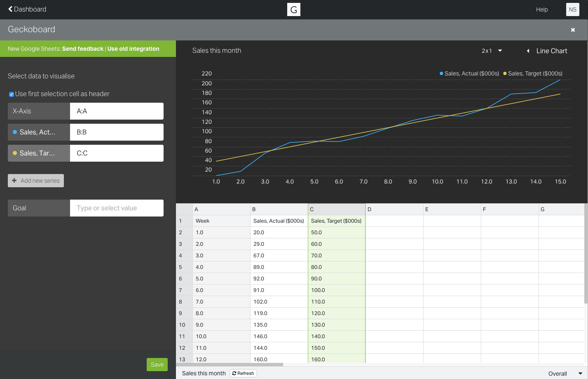Screen dimensions: 588x379
Task: Click the left arrow beside Line Chart
Action: pos(528,51)
